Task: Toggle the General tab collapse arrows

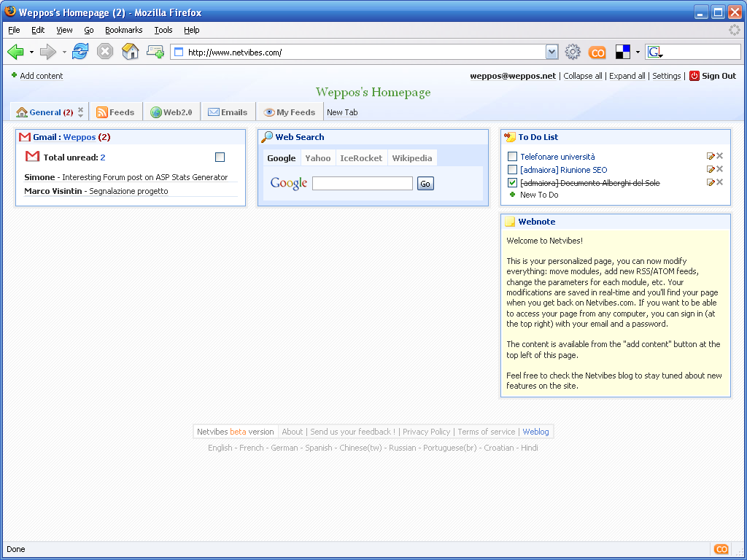Action: (80, 112)
